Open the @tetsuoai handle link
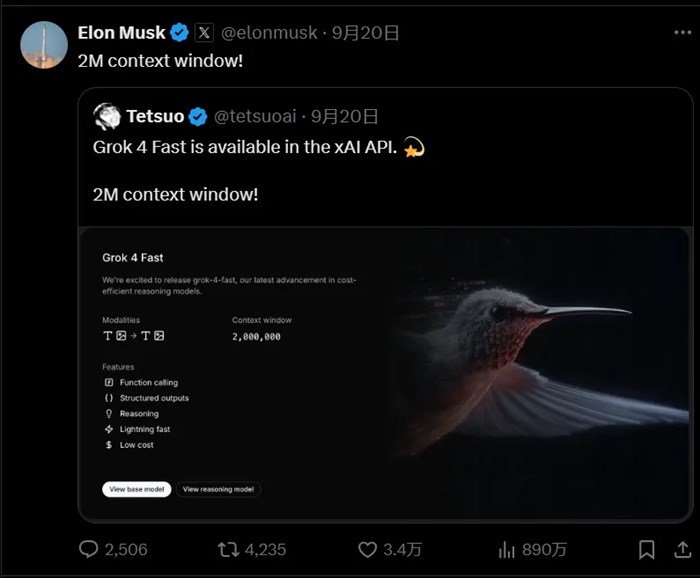 (x=254, y=117)
